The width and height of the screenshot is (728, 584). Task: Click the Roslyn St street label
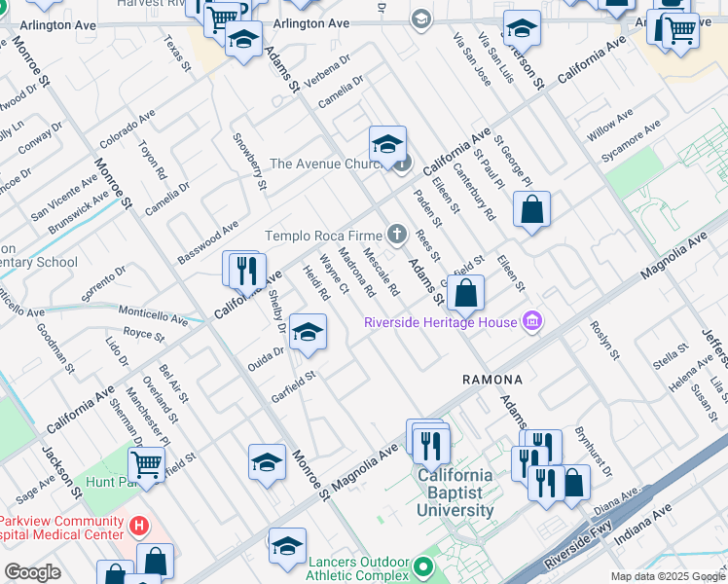coord(605,341)
